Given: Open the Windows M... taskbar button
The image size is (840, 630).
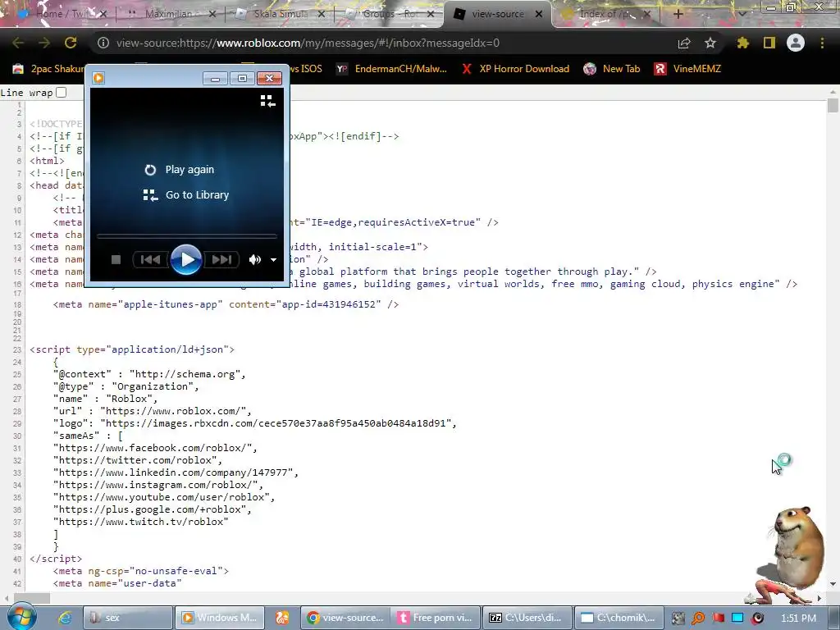Looking at the screenshot, I should click(x=218, y=618).
